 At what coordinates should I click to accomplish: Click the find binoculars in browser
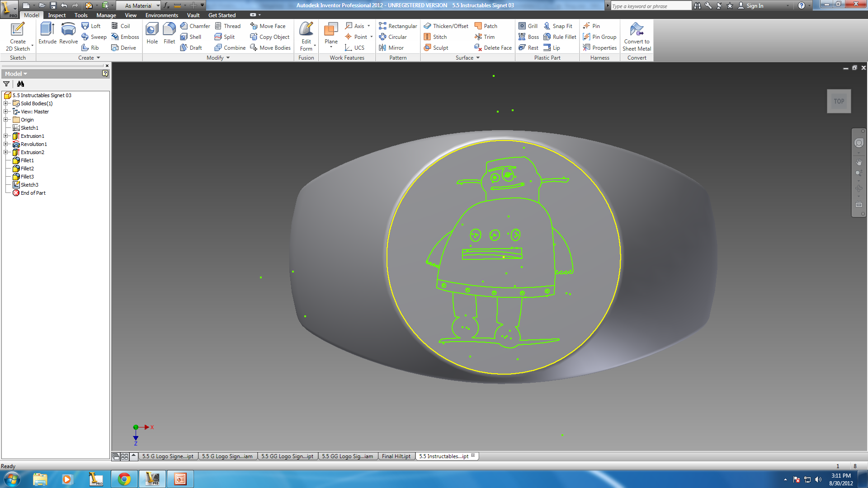click(20, 84)
